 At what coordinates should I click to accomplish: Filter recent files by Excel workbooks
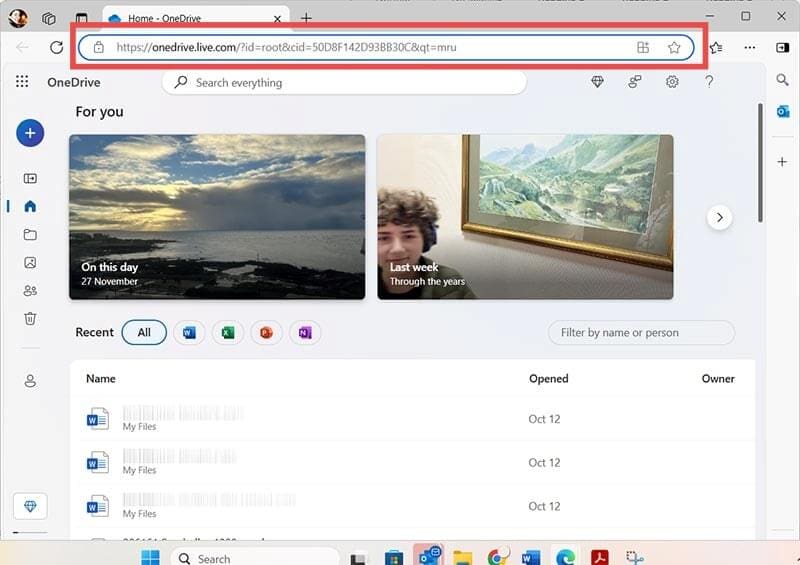228,333
